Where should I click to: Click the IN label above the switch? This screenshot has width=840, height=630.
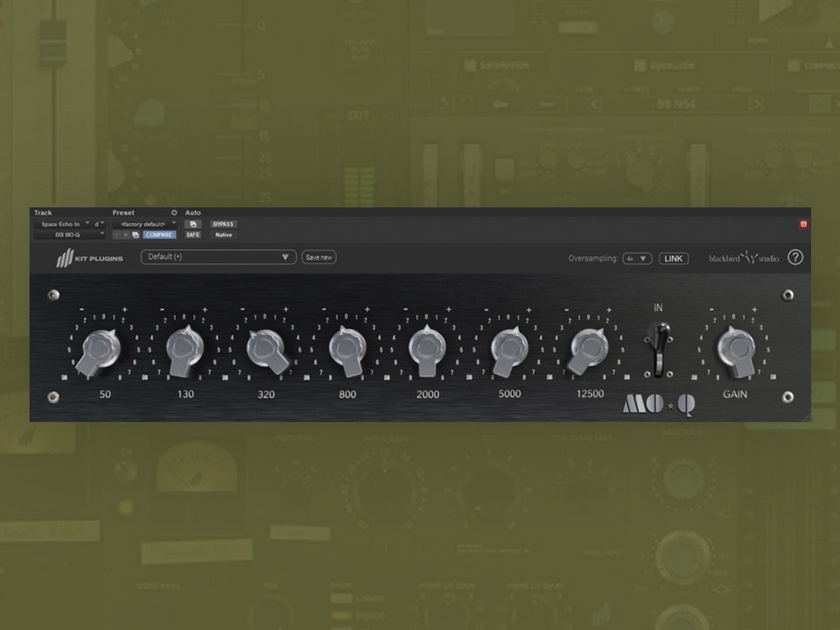[x=658, y=308]
